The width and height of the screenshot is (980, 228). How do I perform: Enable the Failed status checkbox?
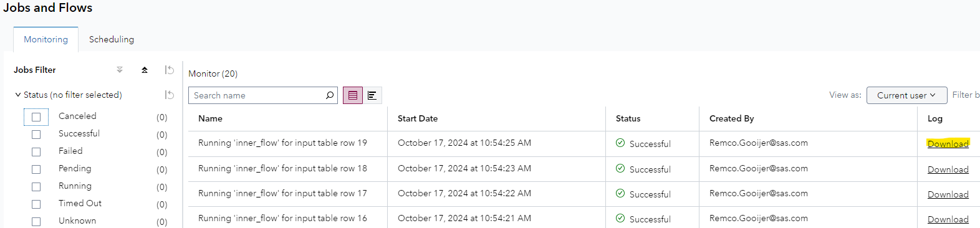tap(36, 151)
